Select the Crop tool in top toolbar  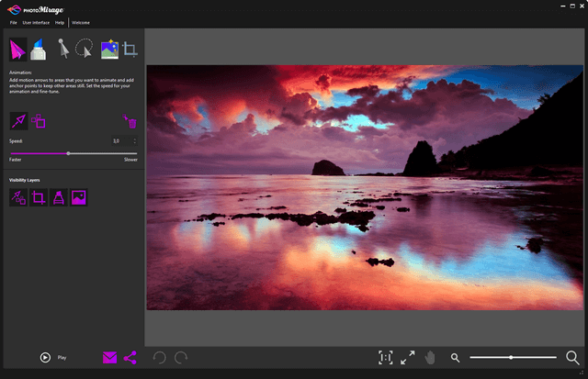coord(130,50)
